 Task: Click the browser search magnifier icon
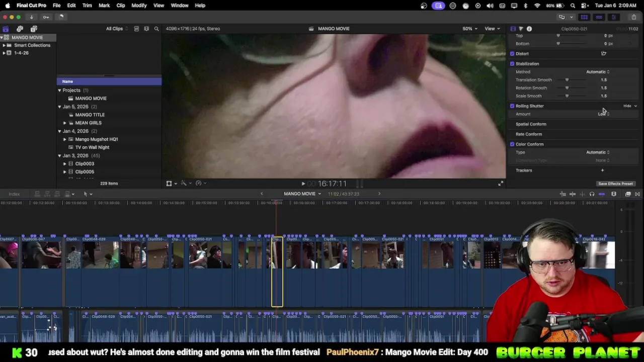(x=156, y=29)
